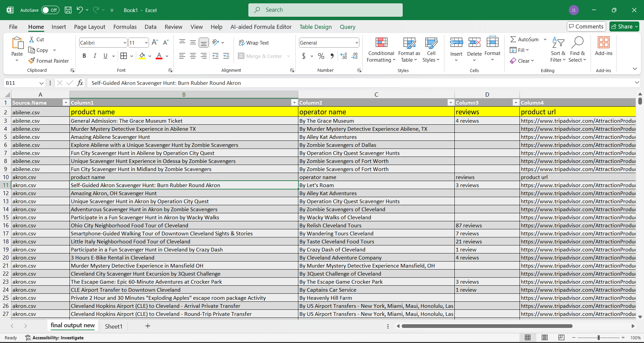
Task: Open the Query ribbon tab
Action: pos(347,27)
